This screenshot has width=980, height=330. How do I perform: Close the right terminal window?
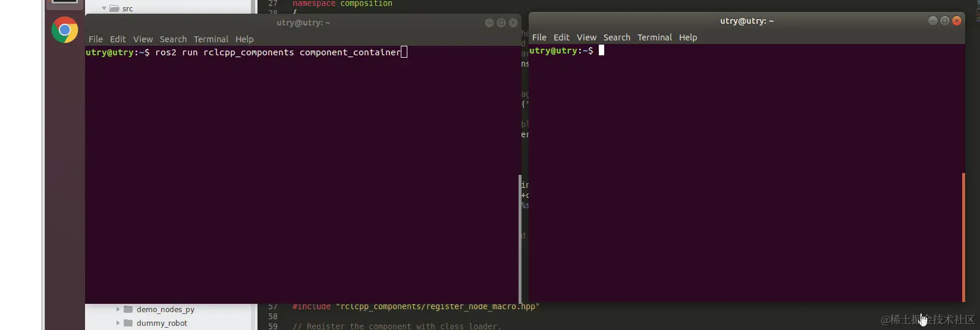tap(957, 21)
